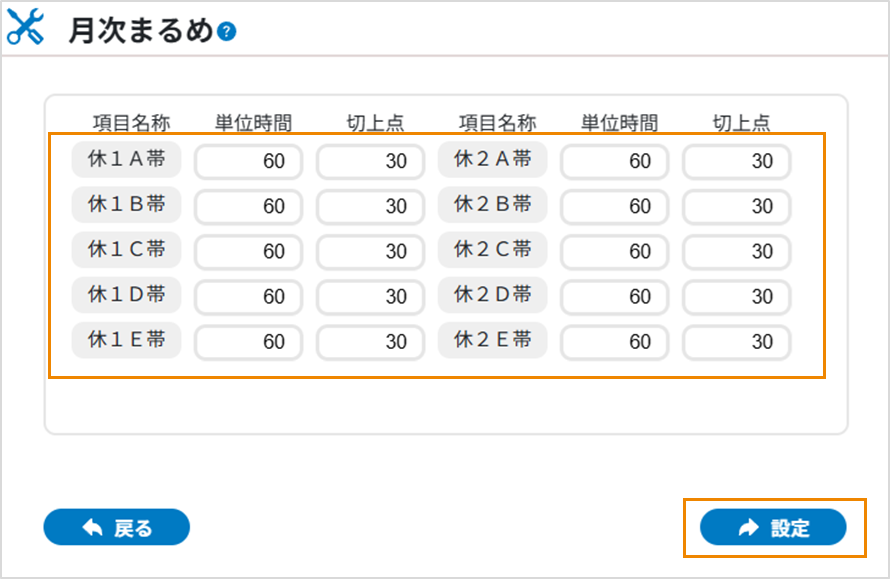This screenshot has width=890, height=579.
Task: Edit the 単位時間 field for 休１Ａ帯
Action: coord(248,160)
